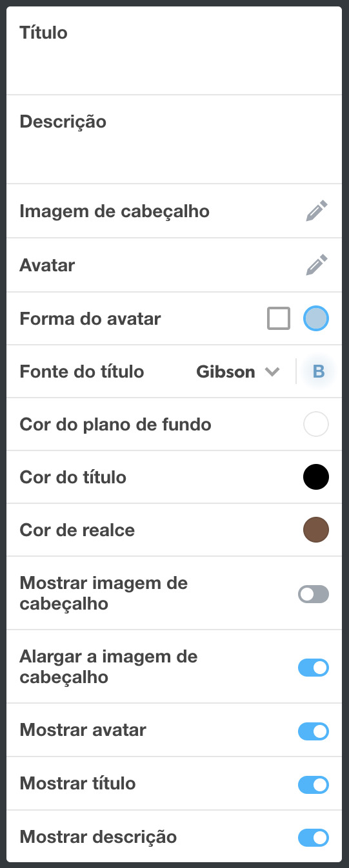Toggle bold B for title font
This screenshot has width=349, height=868.
coord(318,371)
